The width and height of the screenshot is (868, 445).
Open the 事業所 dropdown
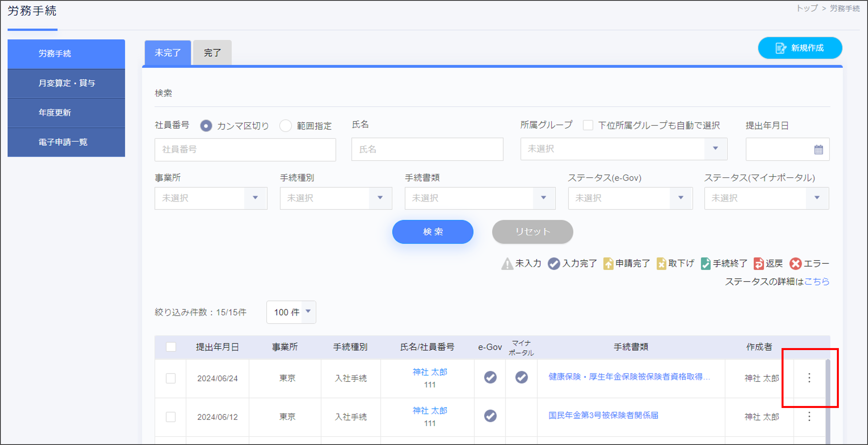click(211, 198)
